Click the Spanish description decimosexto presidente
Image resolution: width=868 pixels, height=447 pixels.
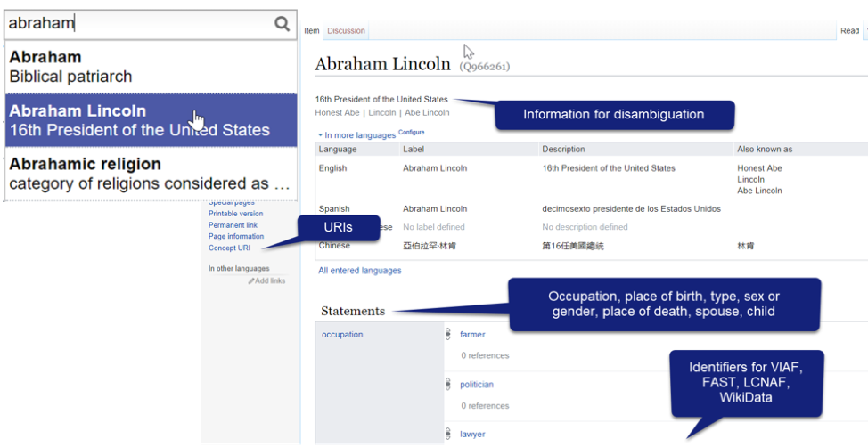(632, 209)
